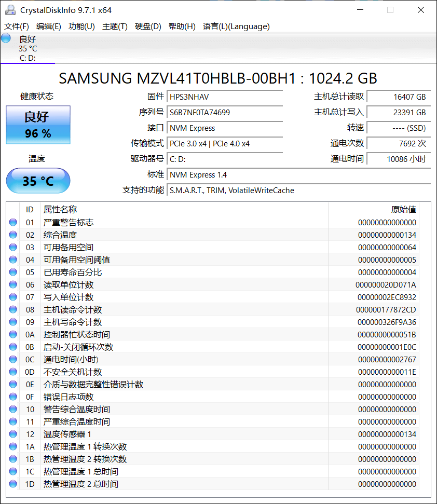
Task: Click the status orb for attribute 1C 热管理温度 1 总时间
Action: point(13,471)
